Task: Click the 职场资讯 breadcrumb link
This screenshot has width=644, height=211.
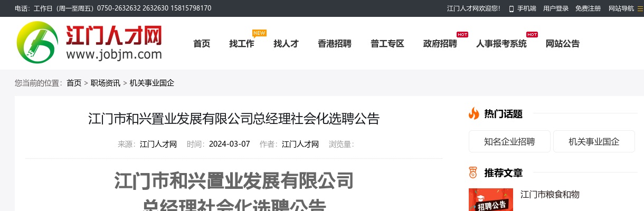Action: 106,83
